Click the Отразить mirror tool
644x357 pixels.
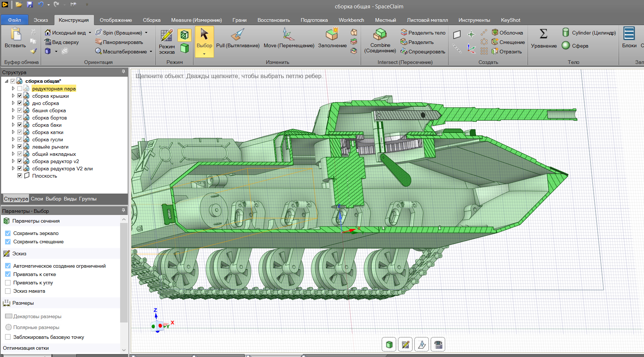point(506,52)
